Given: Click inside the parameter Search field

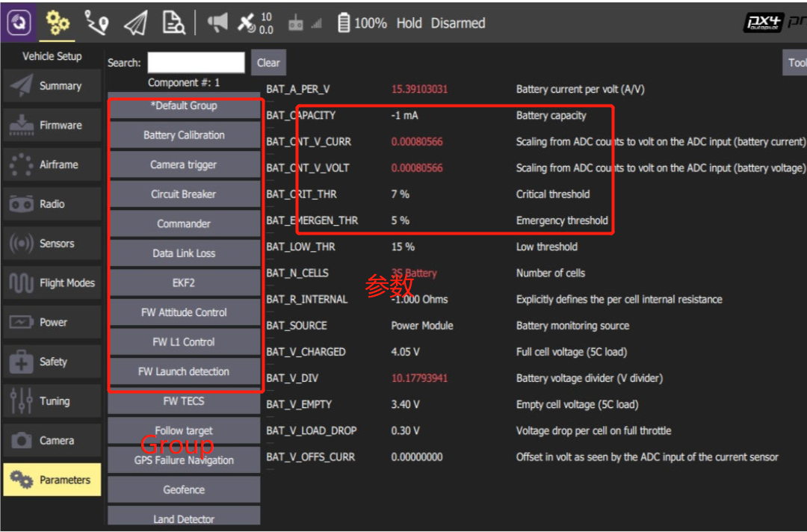Looking at the screenshot, I should pyautogui.click(x=196, y=62).
